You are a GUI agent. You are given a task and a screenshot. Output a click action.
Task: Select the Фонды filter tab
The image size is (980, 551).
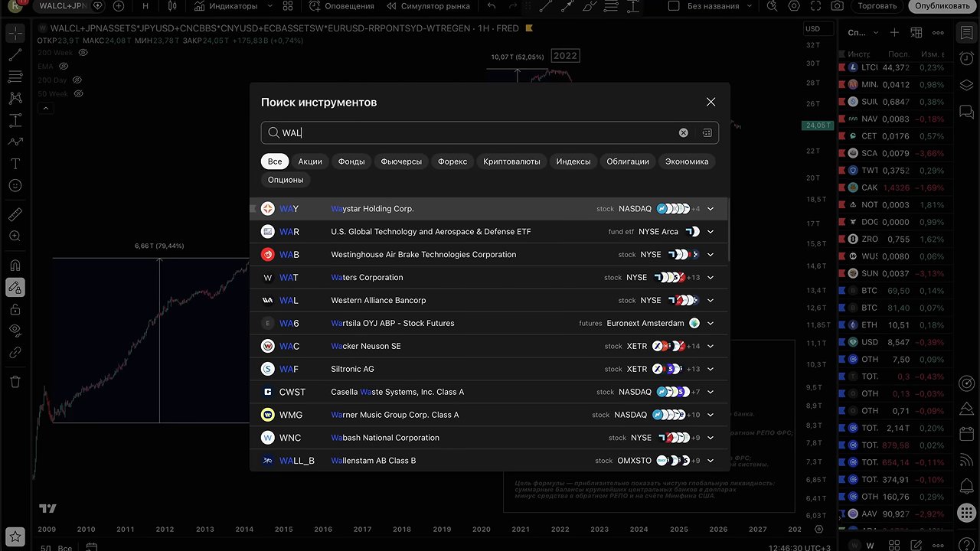351,161
